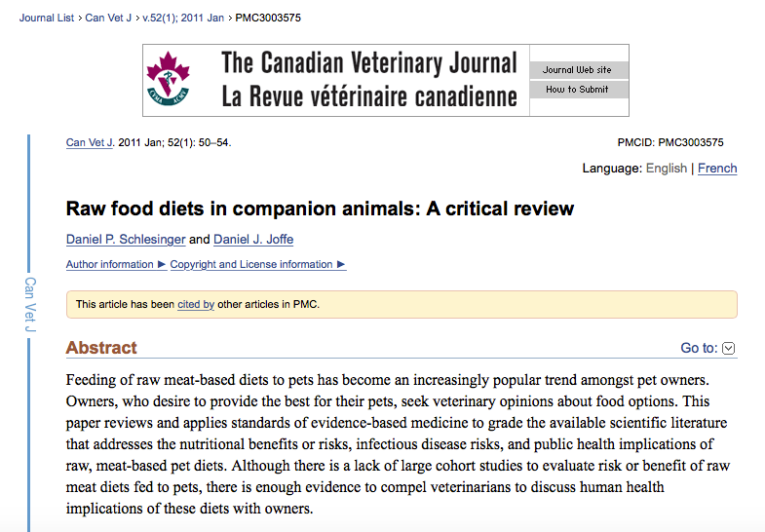Screen dimensions: 765x532
Task: Select English language option
Action: pos(667,169)
